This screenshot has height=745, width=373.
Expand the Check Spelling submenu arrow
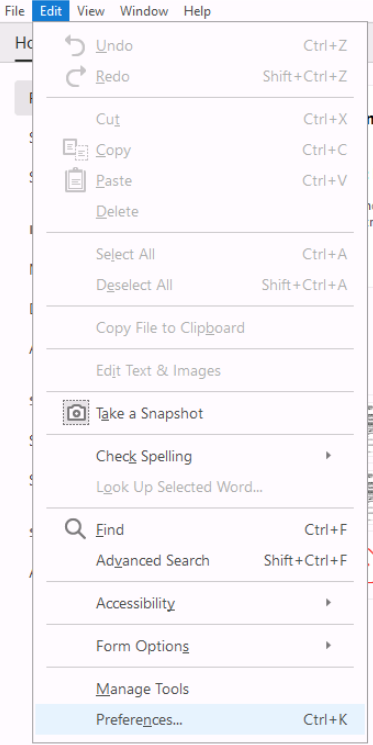(328, 456)
